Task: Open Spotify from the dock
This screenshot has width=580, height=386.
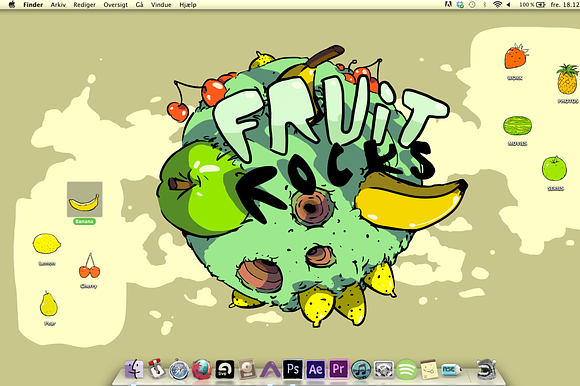Action: (x=407, y=369)
